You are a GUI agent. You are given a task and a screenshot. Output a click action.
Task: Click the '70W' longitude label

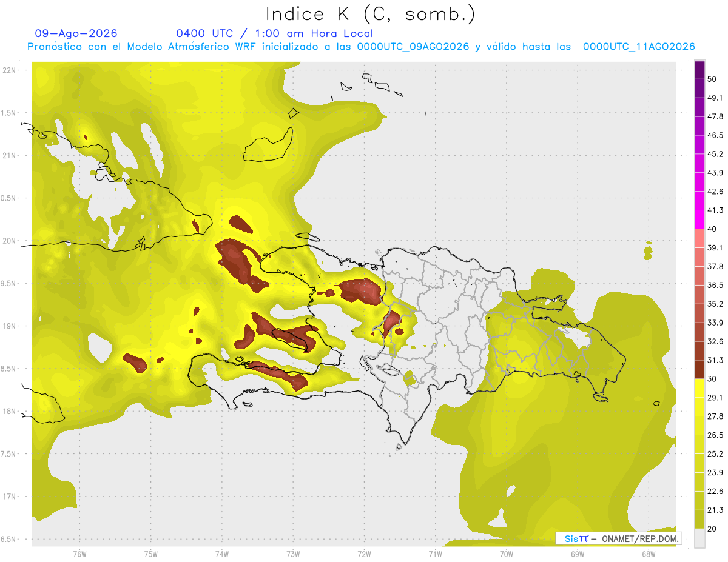pyautogui.click(x=507, y=554)
